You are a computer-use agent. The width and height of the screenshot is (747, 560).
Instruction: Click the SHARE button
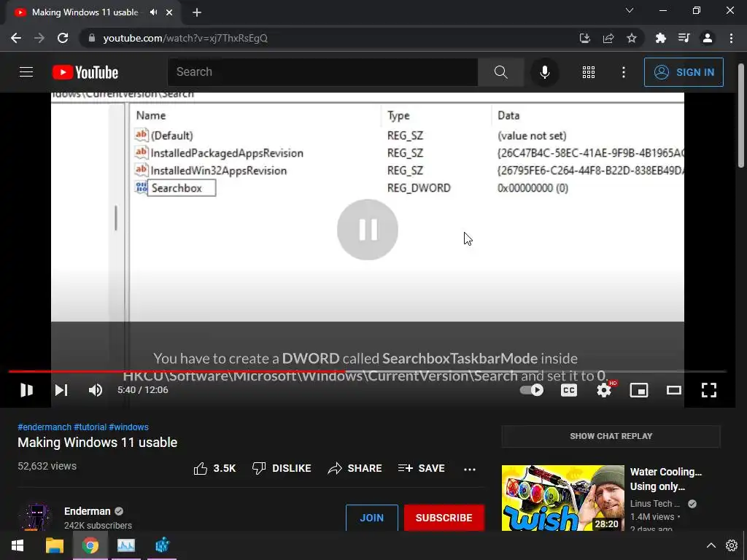pos(355,468)
